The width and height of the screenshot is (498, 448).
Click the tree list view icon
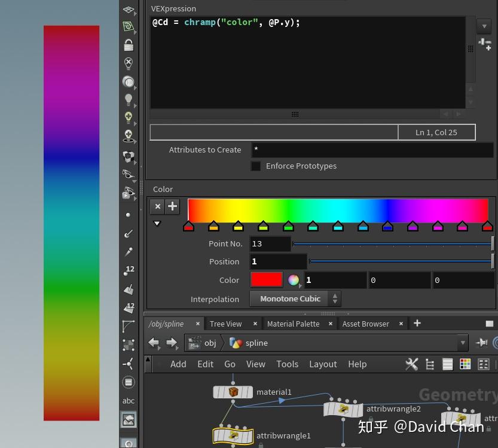[x=429, y=364]
